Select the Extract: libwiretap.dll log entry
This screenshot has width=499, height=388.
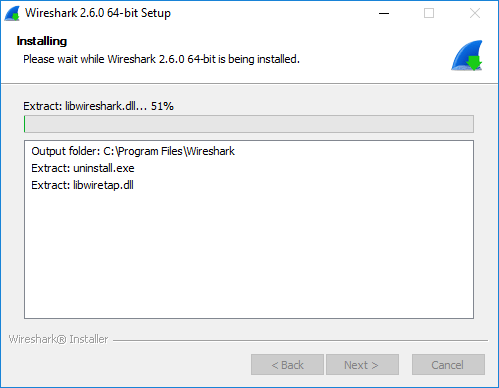click(x=82, y=185)
